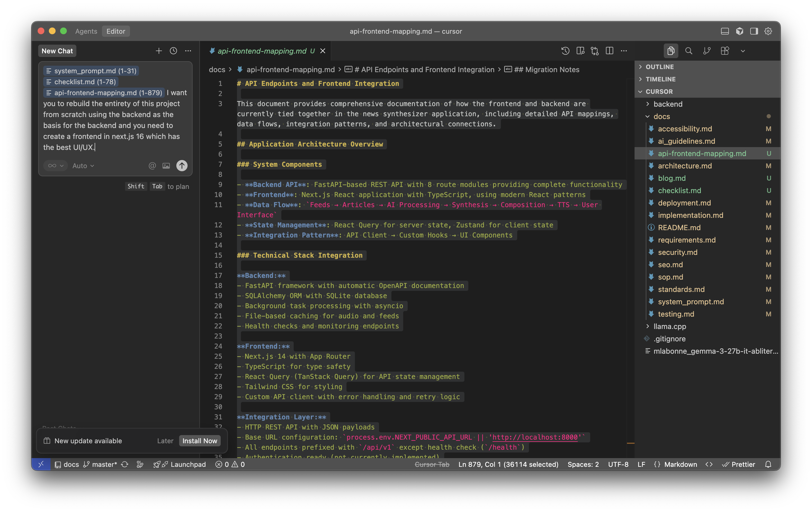Image resolution: width=812 pixels, height=512 pixels.
Task: Toggle the right sidebar layout icon
Action: (754, 31)
